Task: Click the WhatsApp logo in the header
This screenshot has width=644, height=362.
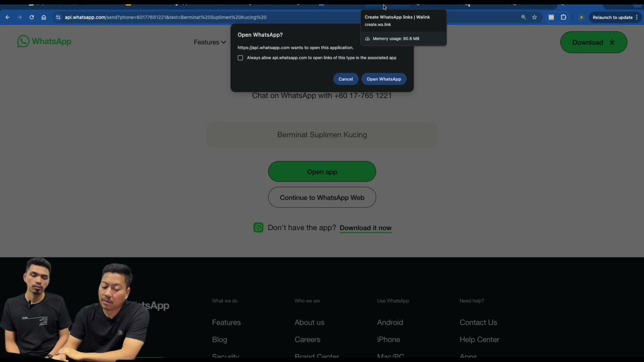Action: pyautogui.click(x=44, y=42)
